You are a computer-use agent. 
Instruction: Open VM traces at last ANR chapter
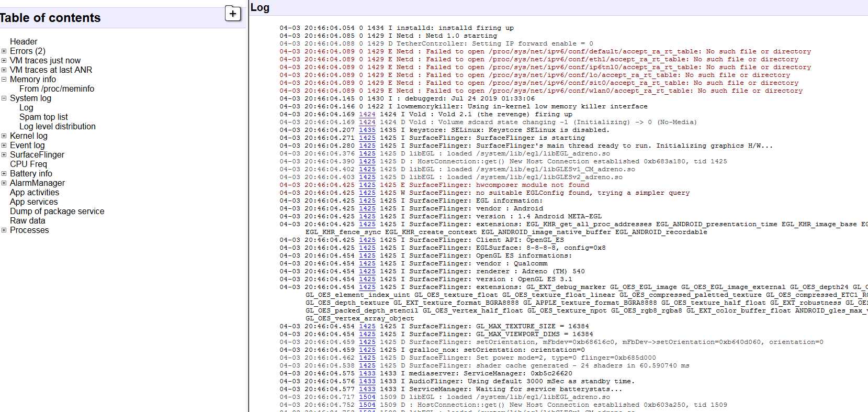[51, 70]
